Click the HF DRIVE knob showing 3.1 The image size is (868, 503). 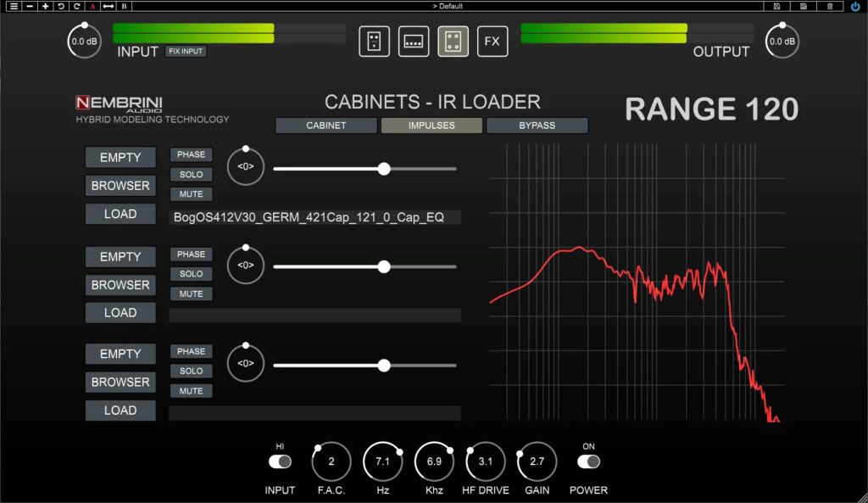(486, 461)
